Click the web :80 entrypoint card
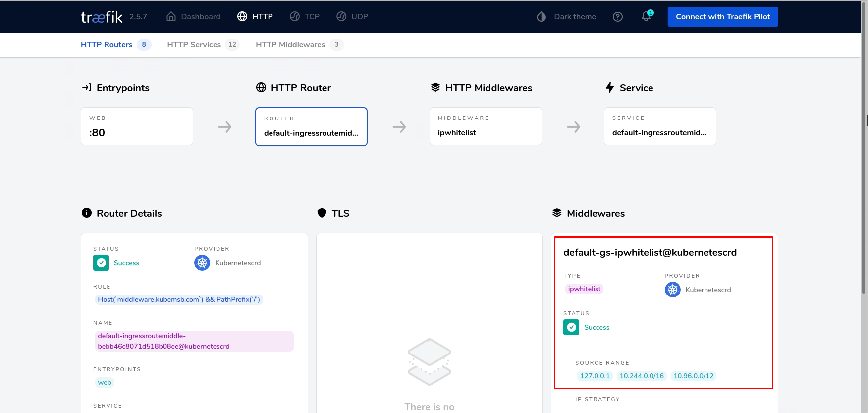This screenshot has height=413, width=868. [x=137, y=126]
